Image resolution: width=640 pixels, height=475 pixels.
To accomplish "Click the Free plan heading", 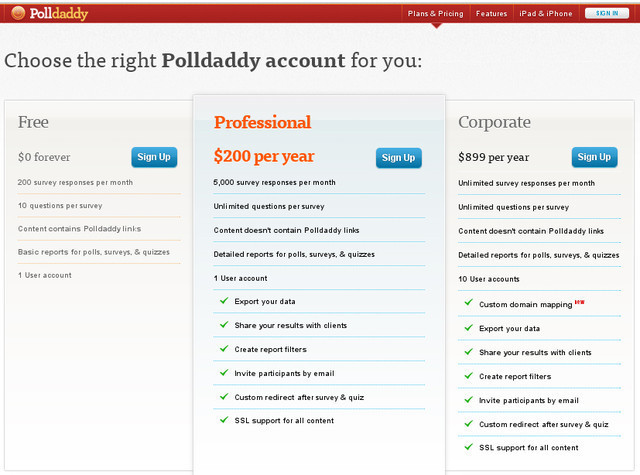I will [33, 122].
